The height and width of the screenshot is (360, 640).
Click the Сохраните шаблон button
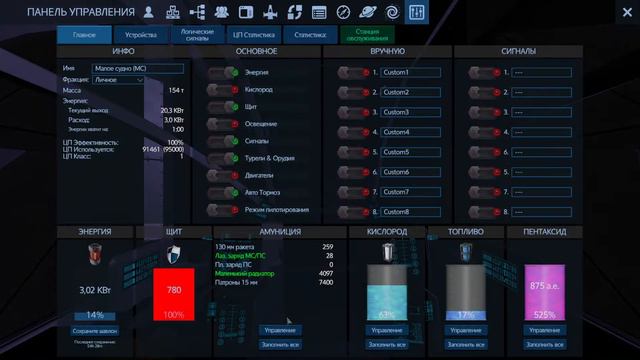[x=95, y=331]
